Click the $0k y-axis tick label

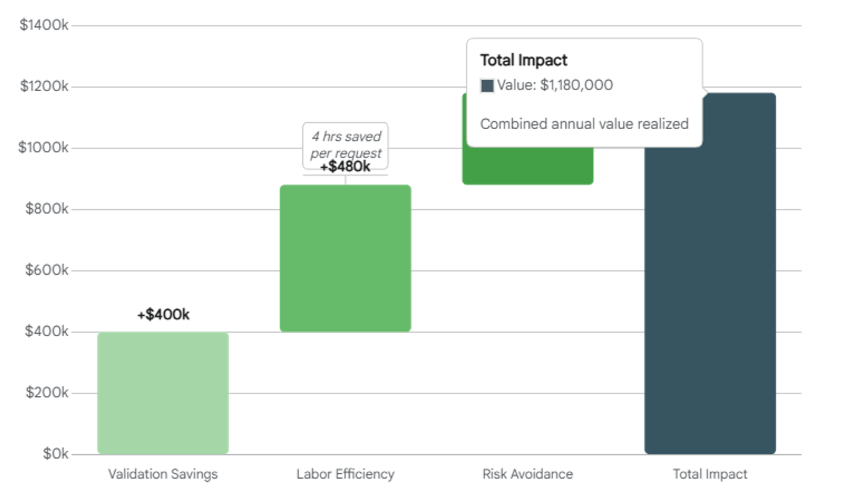pos(55,454)
